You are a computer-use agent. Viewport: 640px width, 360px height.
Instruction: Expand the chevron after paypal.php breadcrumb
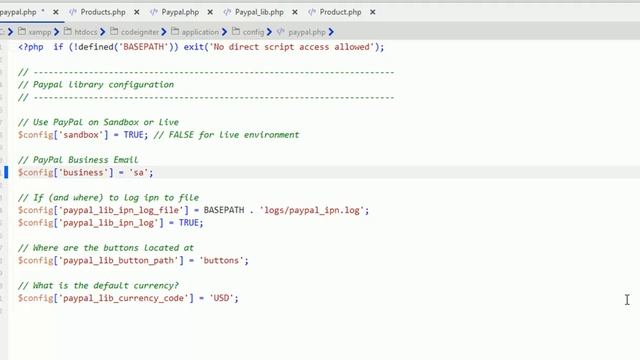click(x=331, y=32)
